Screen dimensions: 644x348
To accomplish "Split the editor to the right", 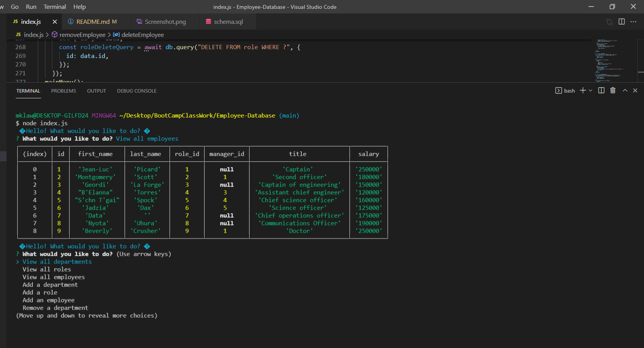I will (622, 22).
